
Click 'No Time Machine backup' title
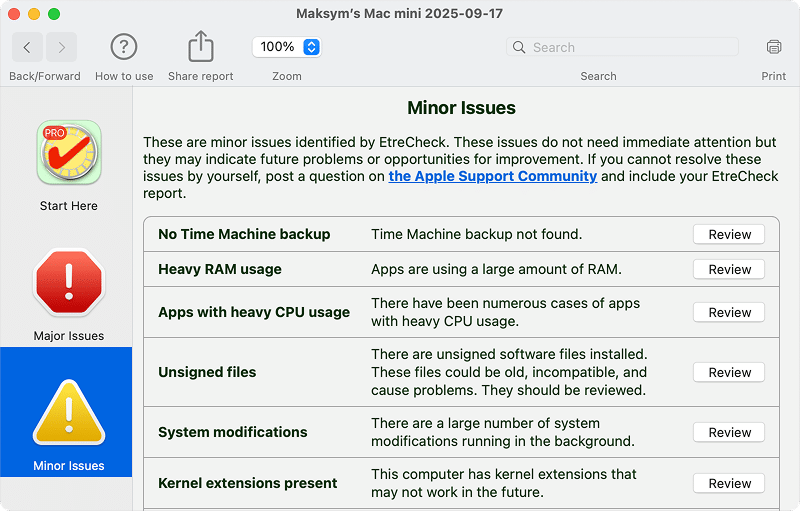pyautogui.click(x=244, y=234)
